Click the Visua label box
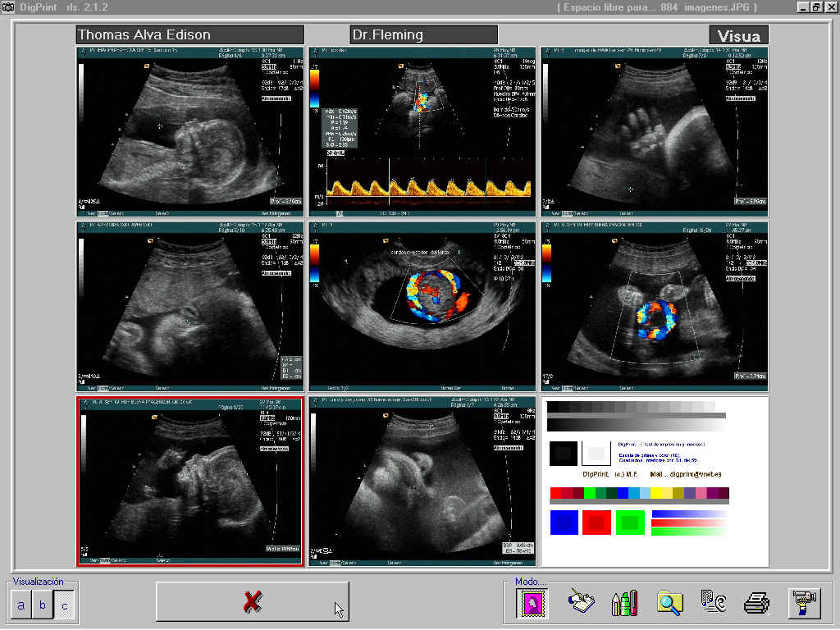The height and width of the screenshot is (630, 840). coord(739,35)
